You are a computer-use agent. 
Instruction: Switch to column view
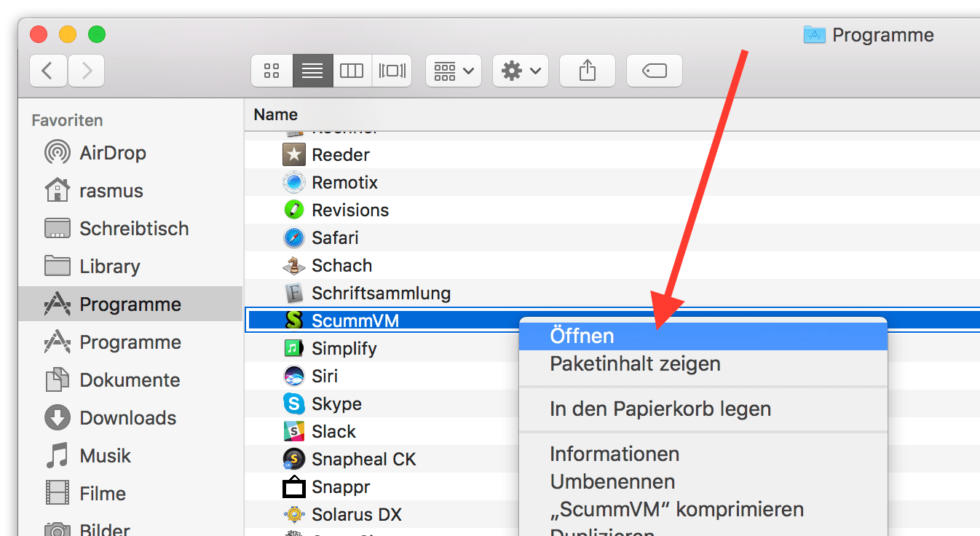(x=352, y=71)
